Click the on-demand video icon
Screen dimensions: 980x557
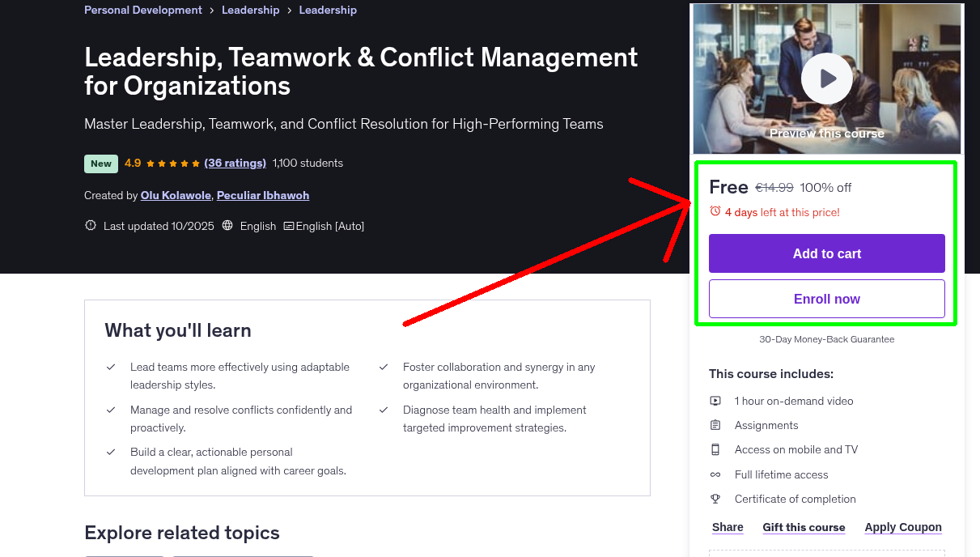(x=715, y=401)
